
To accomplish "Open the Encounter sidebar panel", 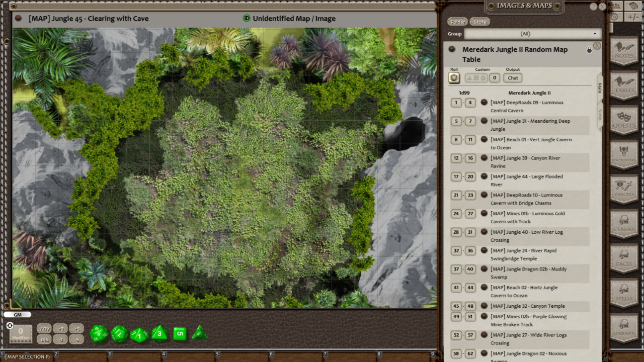I will pyautogui.click(x=624, y=155).
